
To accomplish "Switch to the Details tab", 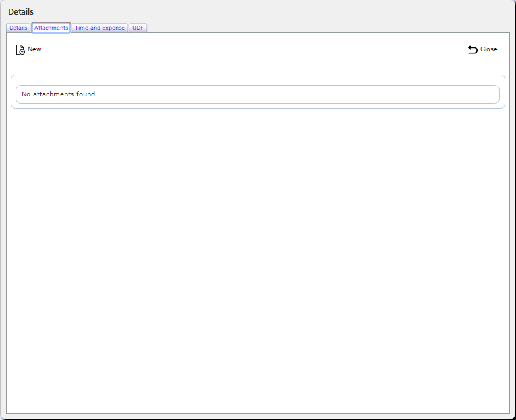I will (18, 28).
